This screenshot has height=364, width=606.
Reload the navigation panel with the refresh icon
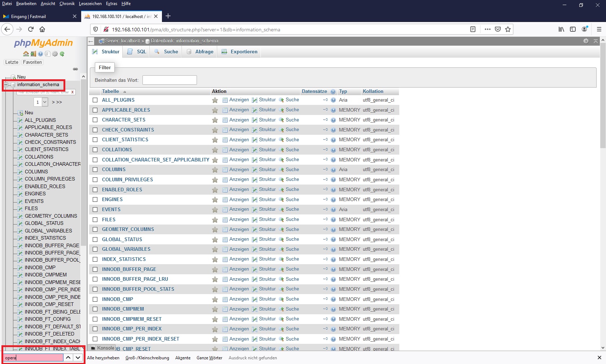62,54
